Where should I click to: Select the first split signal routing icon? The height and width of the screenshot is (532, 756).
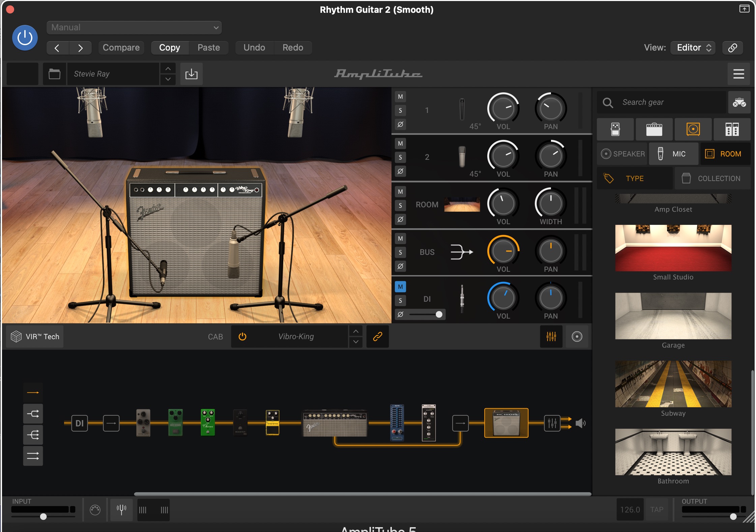(x=33, y=414)
